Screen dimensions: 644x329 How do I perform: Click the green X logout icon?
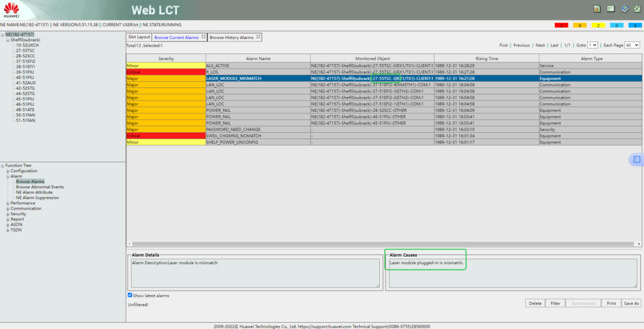tap(637, 9)
